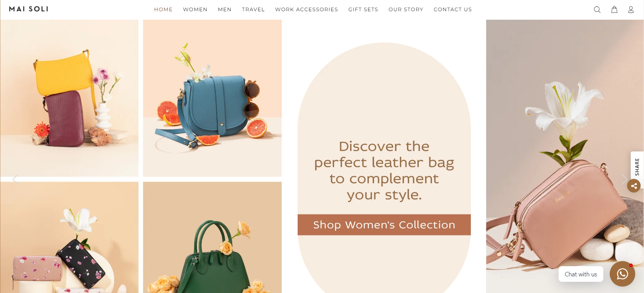Viewport: 644px width, 293px height.
Task: Click the MAI SOLI logo
Action: [x=28, y=9]
